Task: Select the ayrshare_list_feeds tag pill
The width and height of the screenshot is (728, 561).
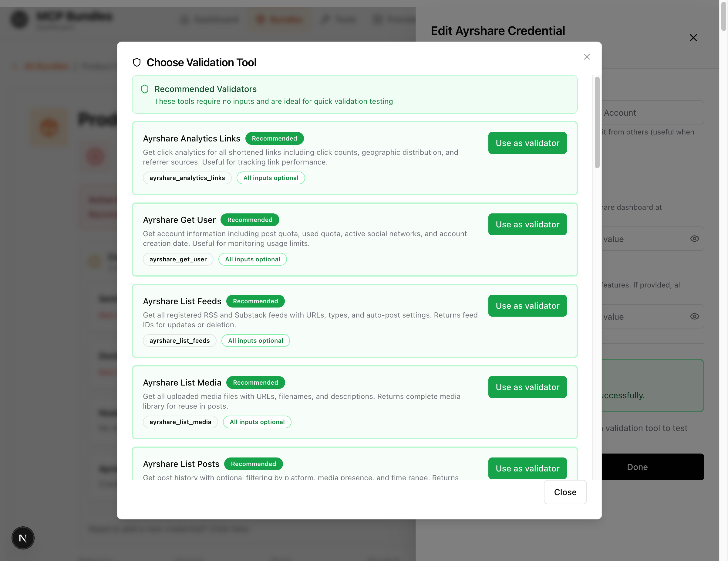Action: point(179,341)
